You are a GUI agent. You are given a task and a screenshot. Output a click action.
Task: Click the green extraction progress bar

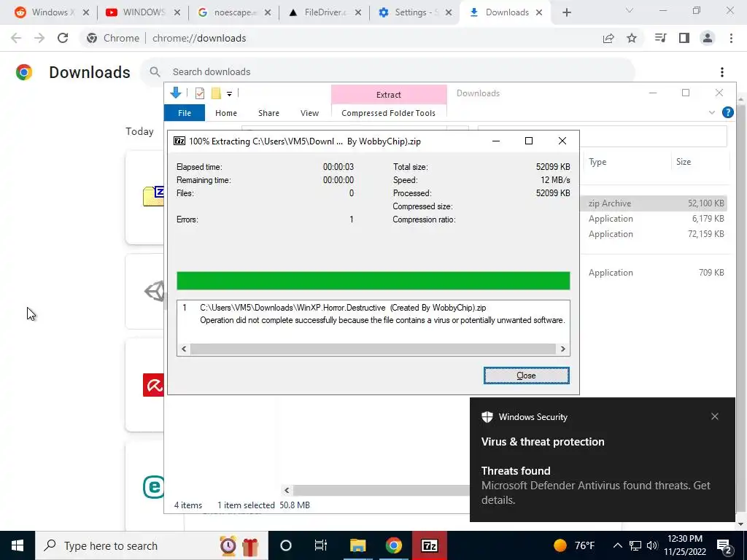coord(373,281)
